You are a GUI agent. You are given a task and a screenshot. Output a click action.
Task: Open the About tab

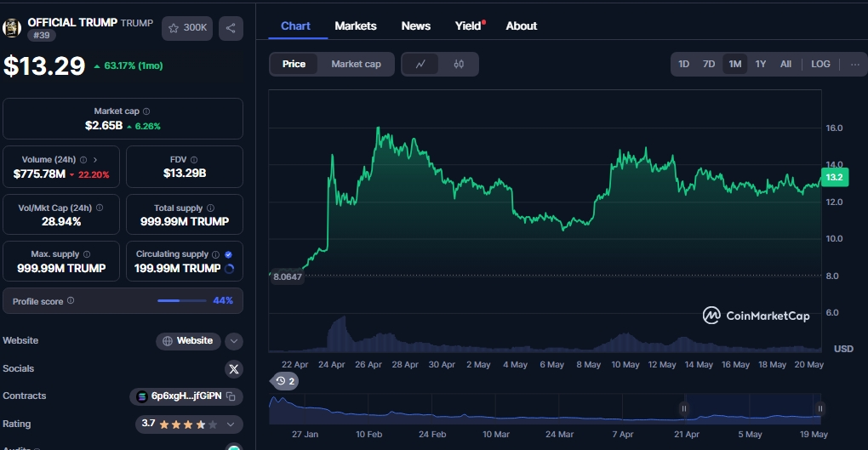tap(522, 26)
